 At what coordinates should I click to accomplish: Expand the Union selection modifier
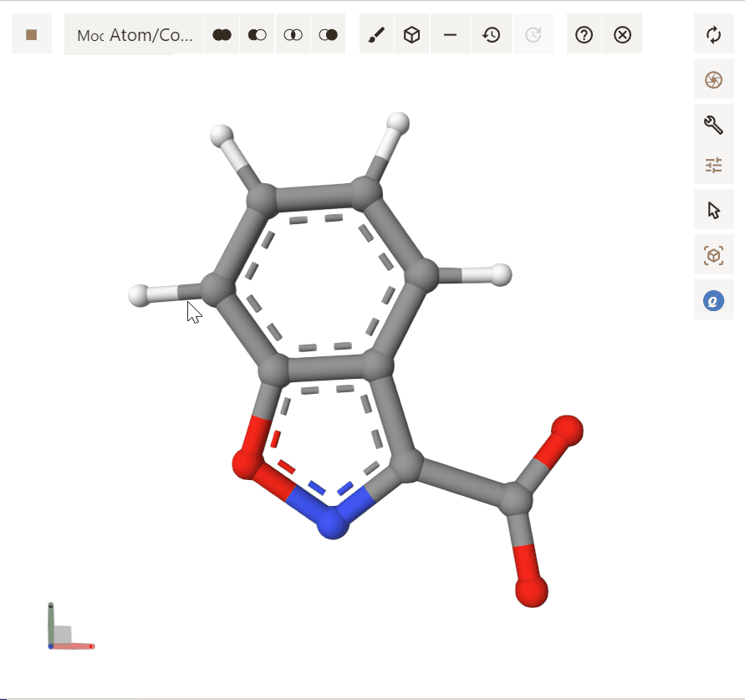pyautogui.click(x=222, y=35)
